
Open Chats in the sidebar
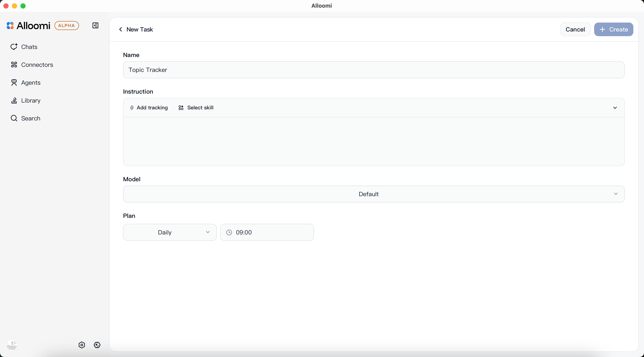pyautogui.click(x=29, y=47)
